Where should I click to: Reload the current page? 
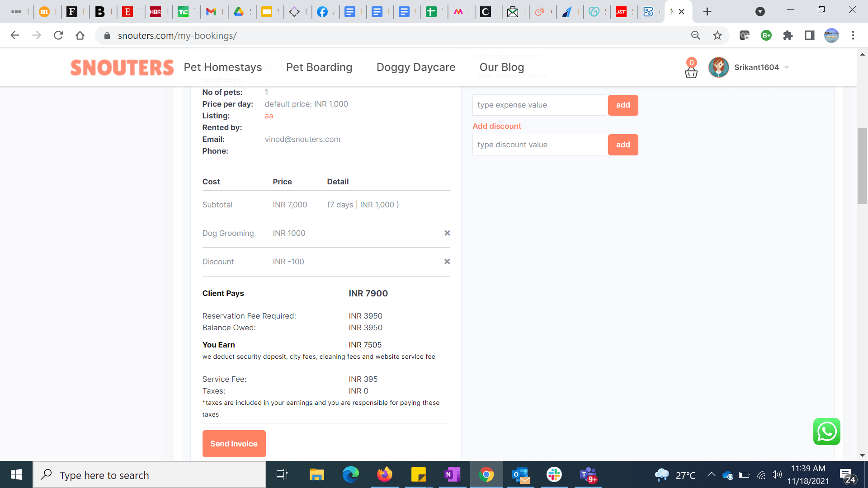pyautogui.click(x=58, y=35)
